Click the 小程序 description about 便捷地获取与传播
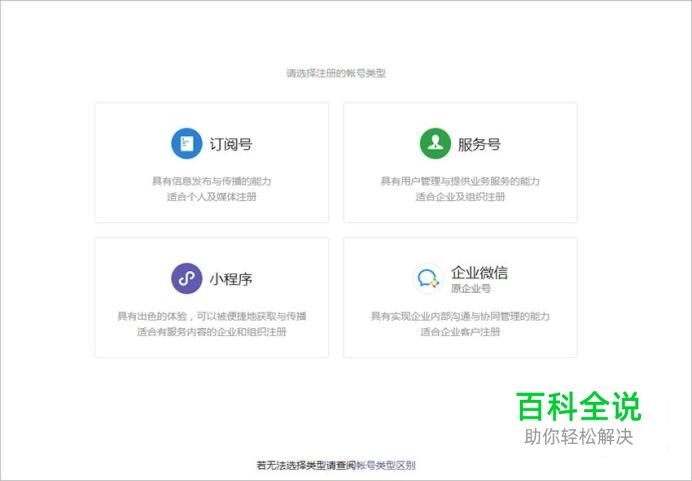Image resolution: width=692 pixels, height=481 pixels. coord(212,316)
